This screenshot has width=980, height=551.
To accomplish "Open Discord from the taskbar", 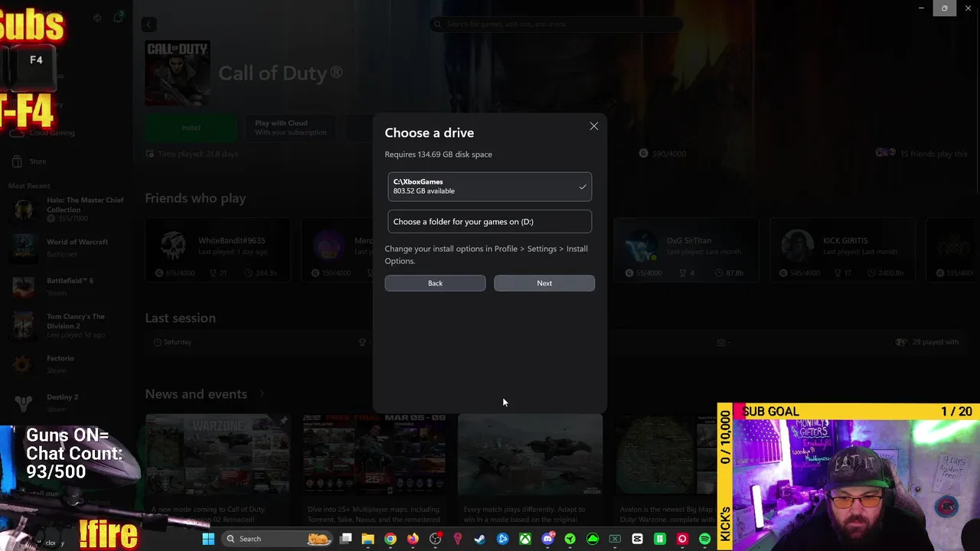I will click(547, 539).
